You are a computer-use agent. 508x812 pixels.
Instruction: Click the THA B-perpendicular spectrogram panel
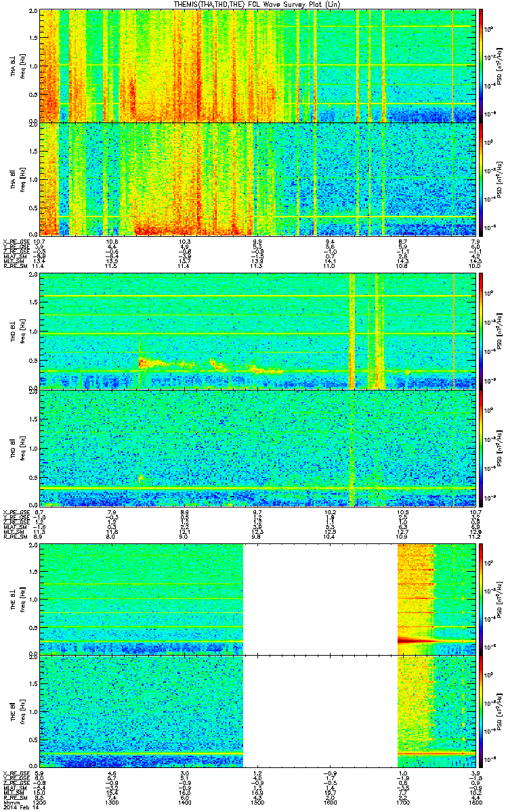pos(257,66)
